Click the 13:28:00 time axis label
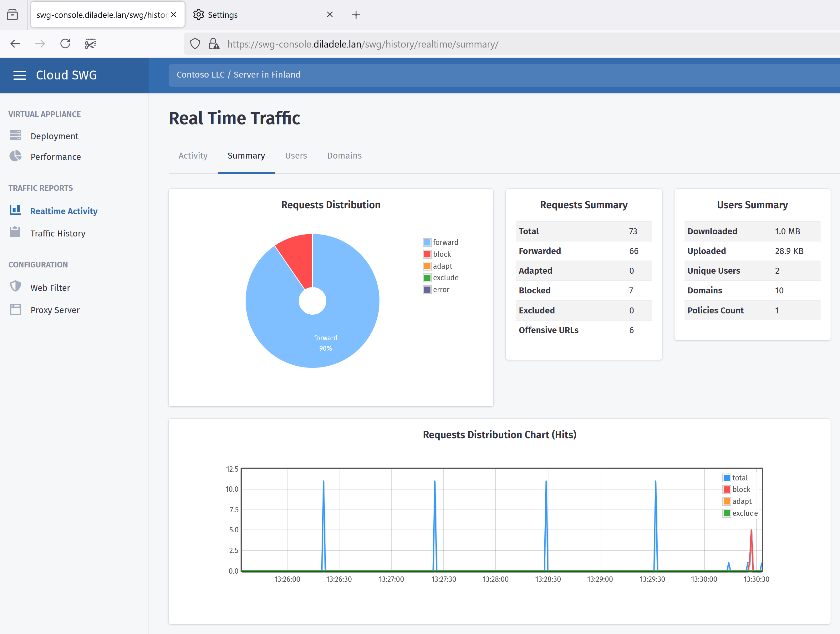This screenshot has width=840, height=634. click(496, 579)
